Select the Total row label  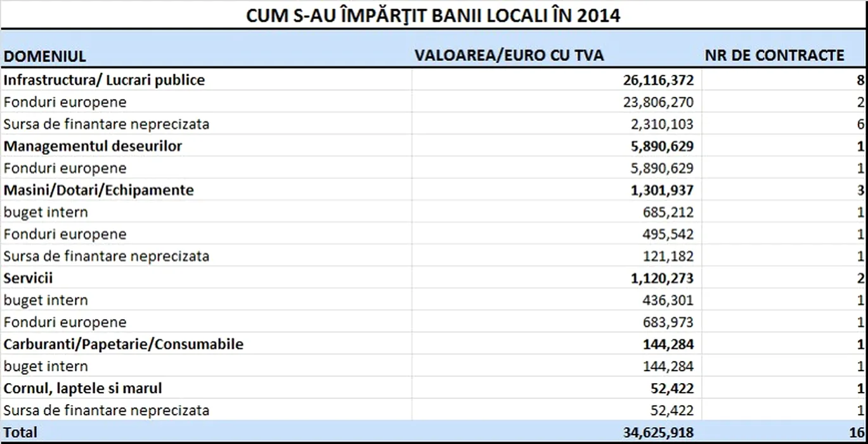tap(20, 433)
